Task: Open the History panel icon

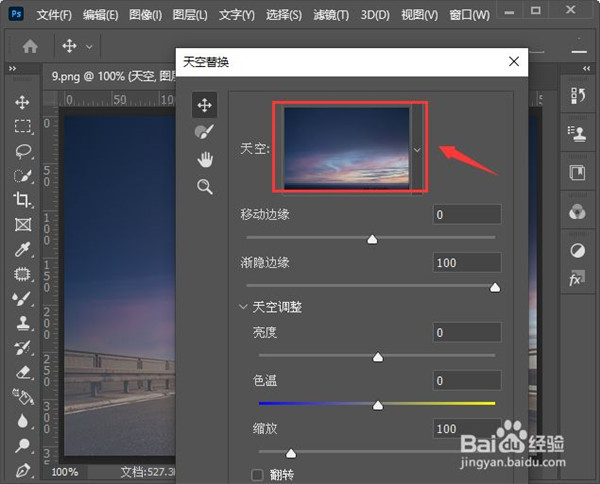Action: click(576, 95)
